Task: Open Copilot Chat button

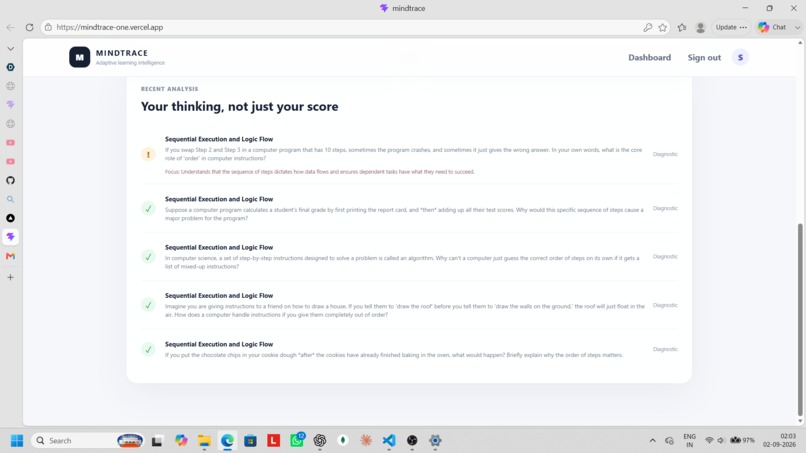Action: click(x=772, y=27)
